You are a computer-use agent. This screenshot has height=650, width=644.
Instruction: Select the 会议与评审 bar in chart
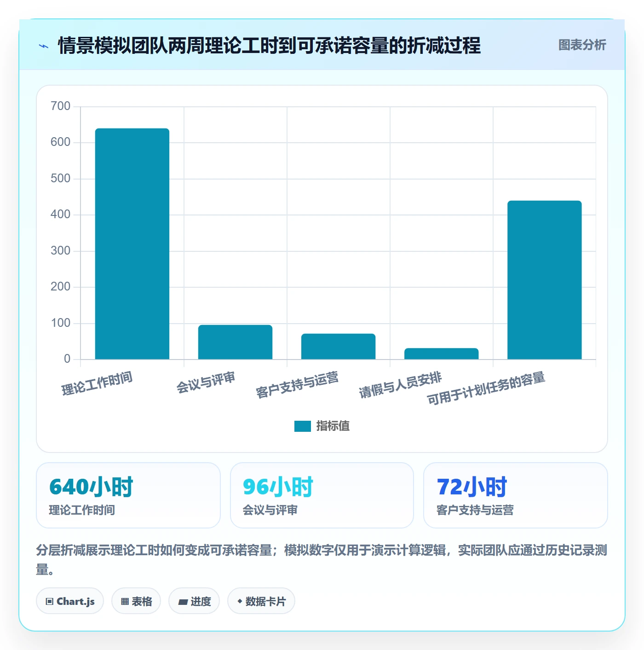click(x=235, y=342)
